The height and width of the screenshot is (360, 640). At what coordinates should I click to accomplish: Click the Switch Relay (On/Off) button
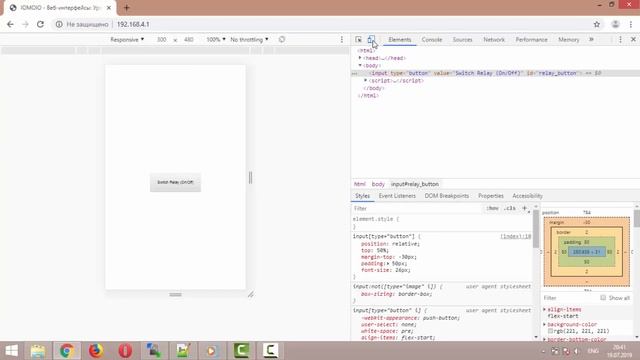(x=176, y=182)
